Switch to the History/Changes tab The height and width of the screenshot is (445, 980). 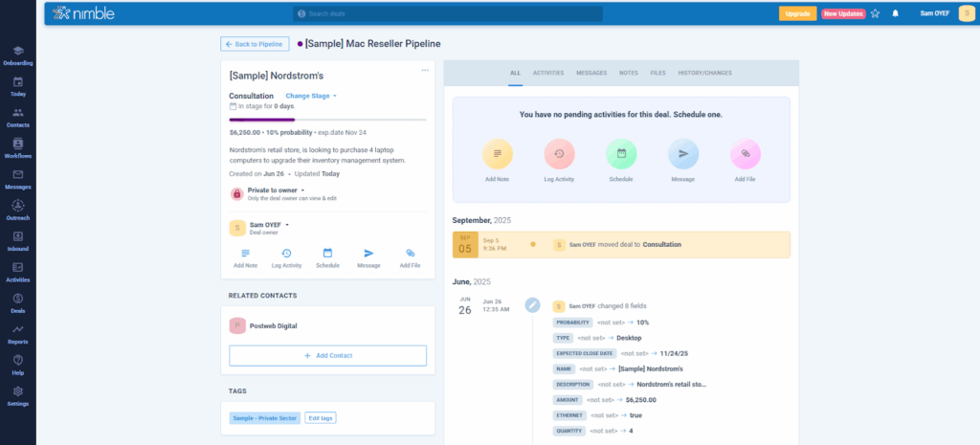pos(704,73)
